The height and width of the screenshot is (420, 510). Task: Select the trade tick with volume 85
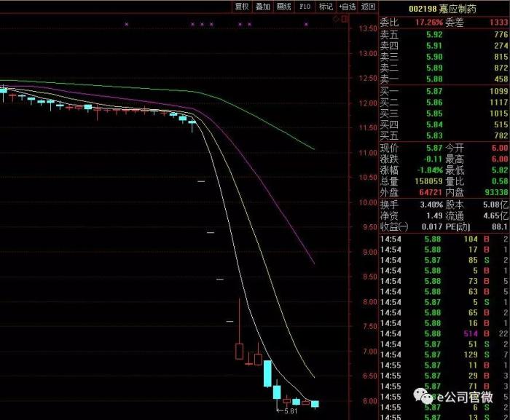[x=444, y=260]
